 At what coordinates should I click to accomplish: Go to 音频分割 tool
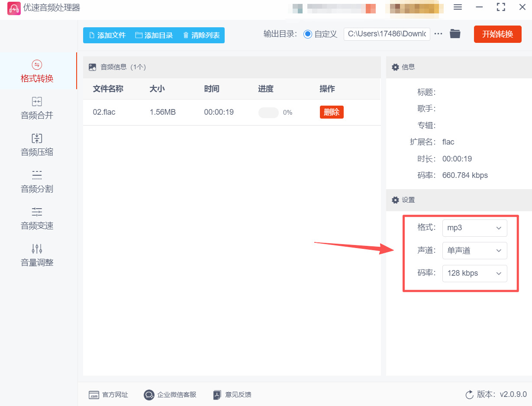[37, 182]
